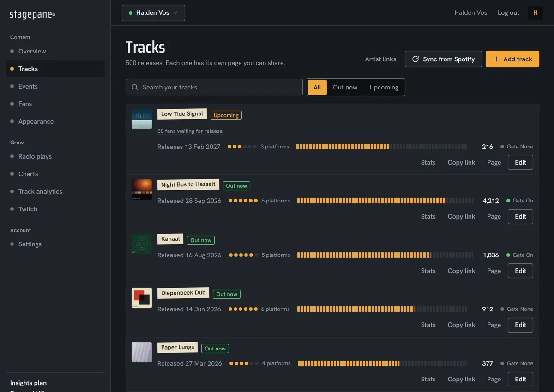
Task: View Stats for Kanaal
Action: pos(428,271)
